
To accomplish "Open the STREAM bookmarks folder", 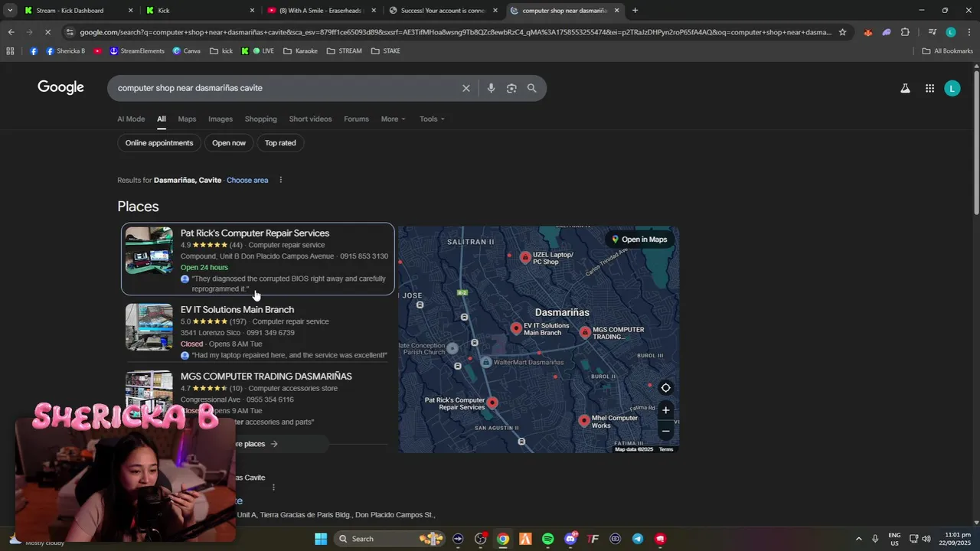I will pos(345,51).
